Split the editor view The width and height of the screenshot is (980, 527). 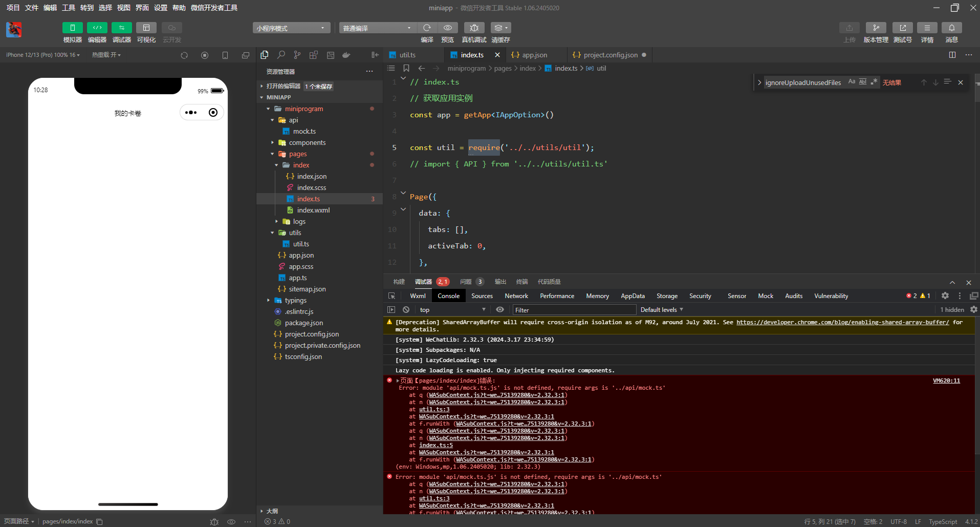point(952,55)
